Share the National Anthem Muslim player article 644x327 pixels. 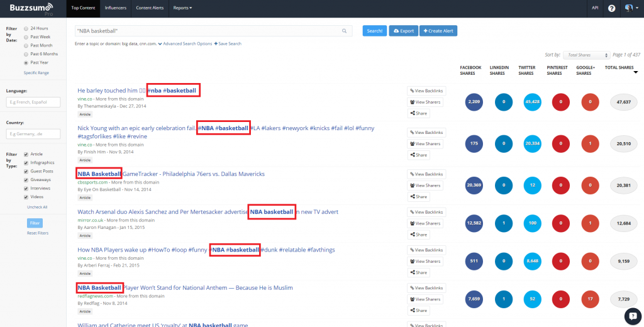click(x=418, y=311)
